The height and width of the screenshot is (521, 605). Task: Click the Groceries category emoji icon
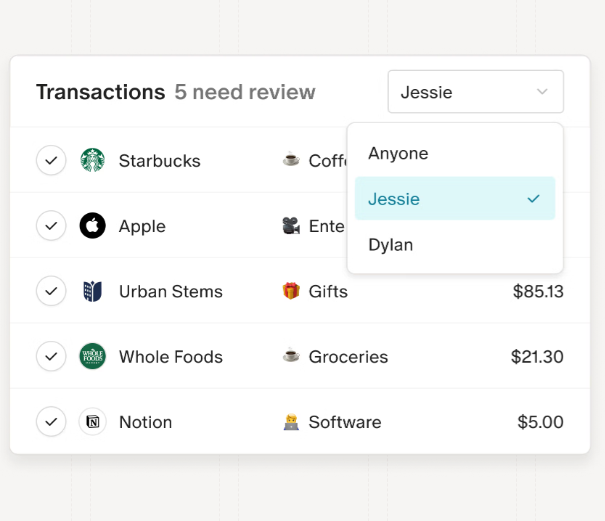pyautogui.click(x=291, y=356)
